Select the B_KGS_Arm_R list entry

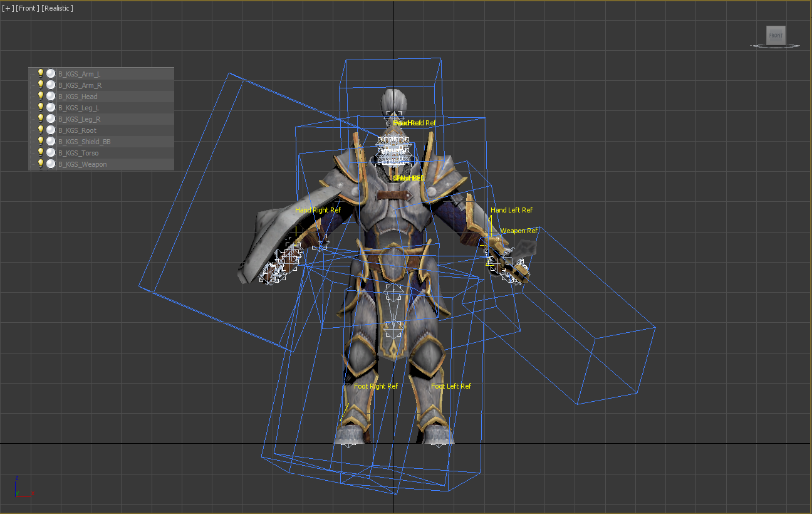pyautogui.click(x=80, y=85)
